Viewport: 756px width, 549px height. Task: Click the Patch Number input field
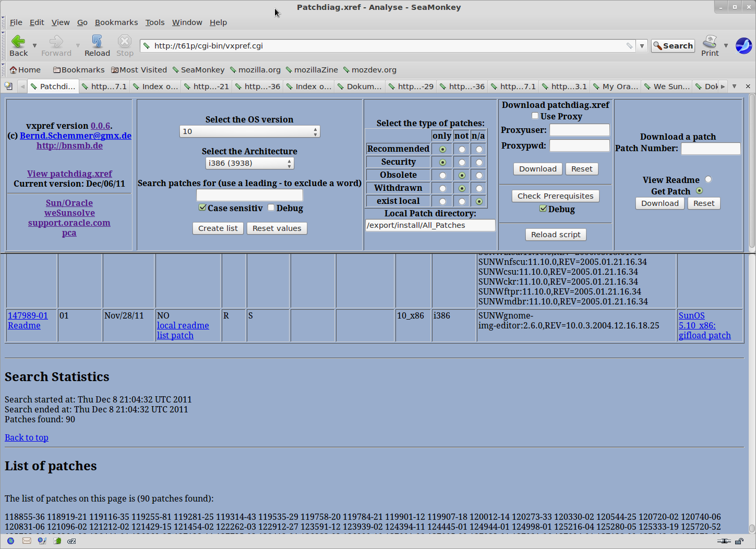coord(711,149)
